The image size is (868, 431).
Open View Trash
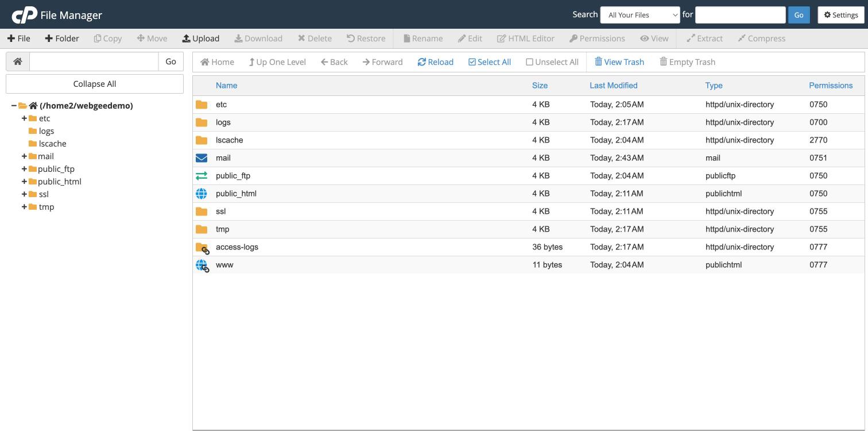click(x=619, y=62)
